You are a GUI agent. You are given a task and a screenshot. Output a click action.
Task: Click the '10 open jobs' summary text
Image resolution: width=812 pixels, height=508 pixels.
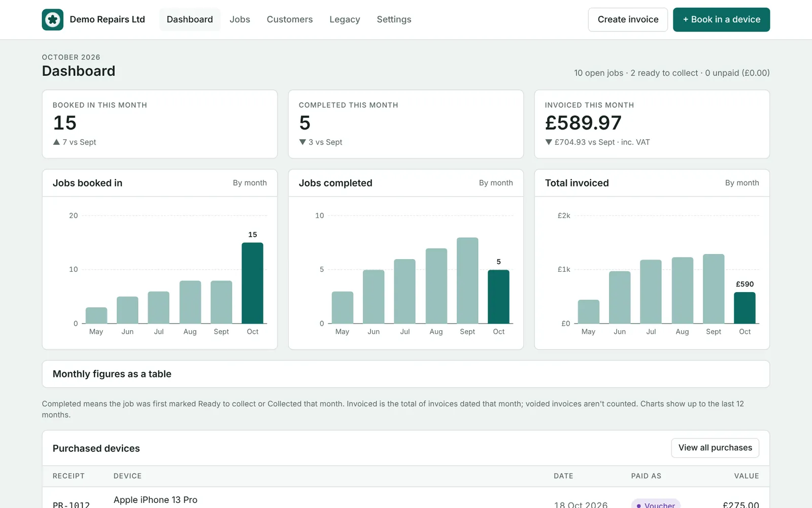point(598,73)
